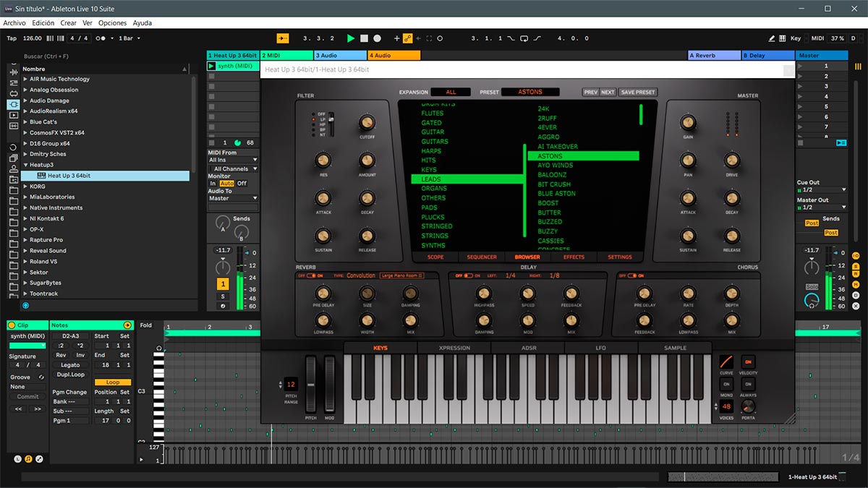Click the Tap tempo button
The width and height of the screenshot is (868, 488).
click(x=12, y=38)
